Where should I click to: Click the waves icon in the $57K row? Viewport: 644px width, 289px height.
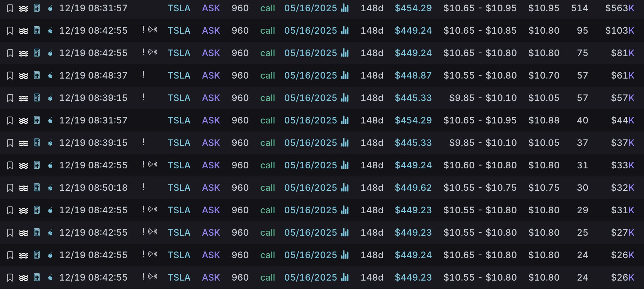click(x=24, y=98)
